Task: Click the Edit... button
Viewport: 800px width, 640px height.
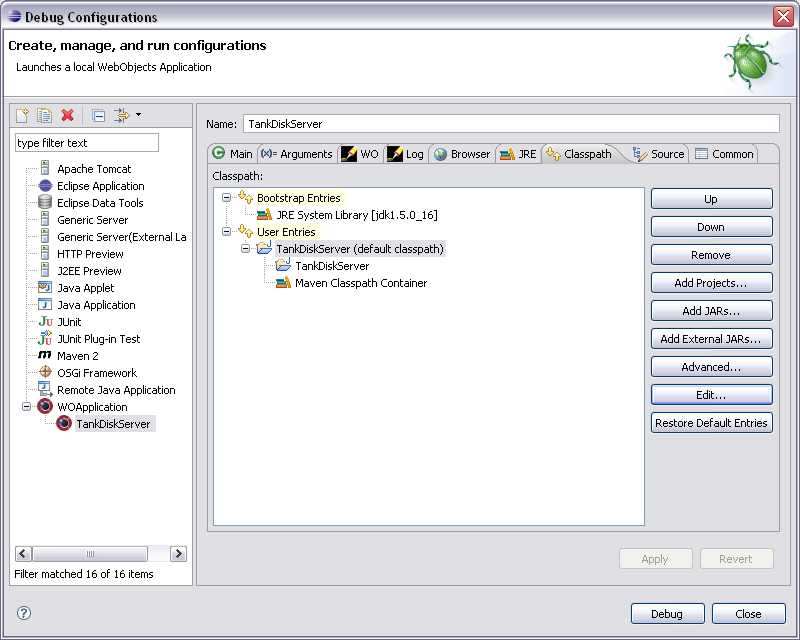Action: coord(711,395)
